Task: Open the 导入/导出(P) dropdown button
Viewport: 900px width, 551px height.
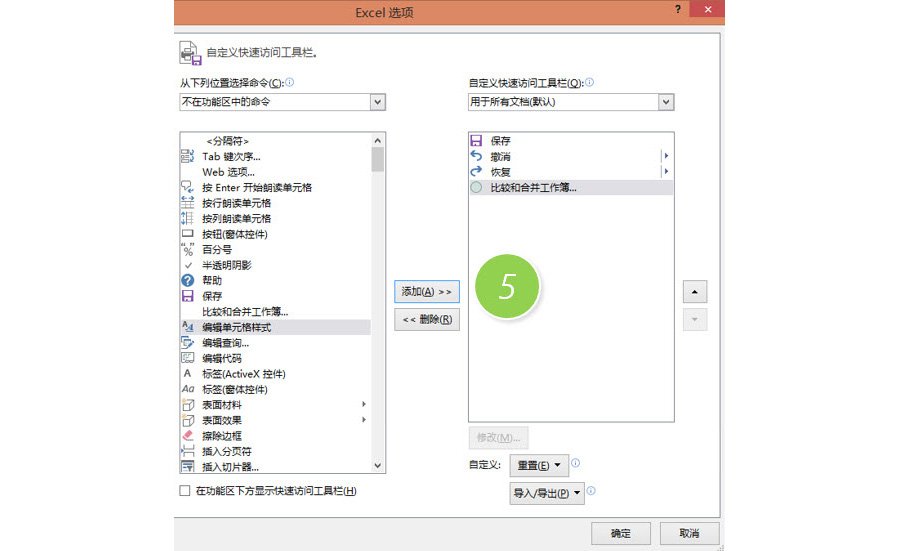Action: coord(547,493)
